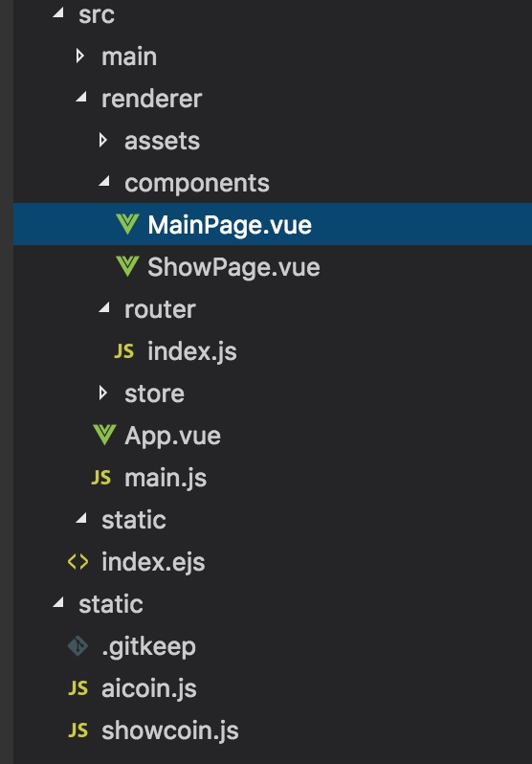Click the Vue icon beside ShowPage.vue
Screen dimensions: 532x764
(x=127, y=266)
